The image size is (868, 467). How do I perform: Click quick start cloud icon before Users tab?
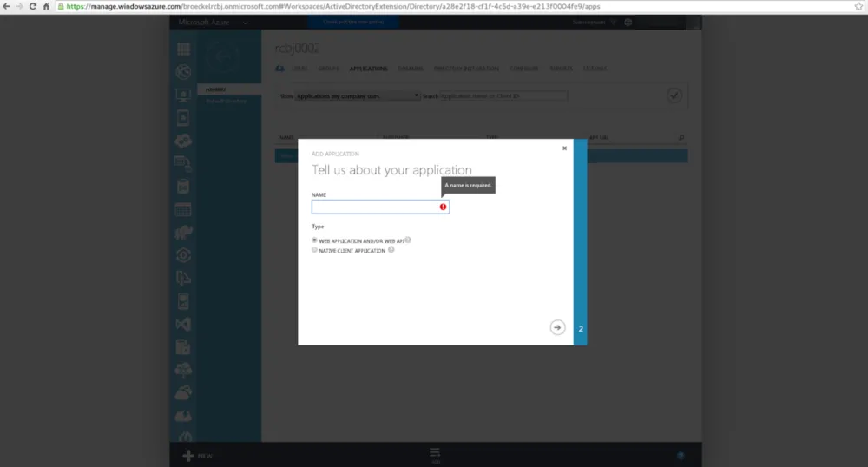tap(280, 69)
